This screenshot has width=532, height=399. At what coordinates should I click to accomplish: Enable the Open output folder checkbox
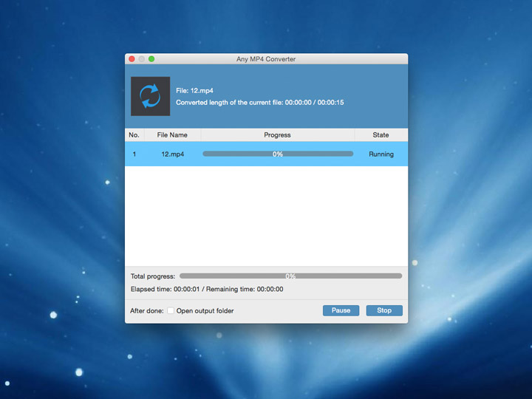coord(171,310)
